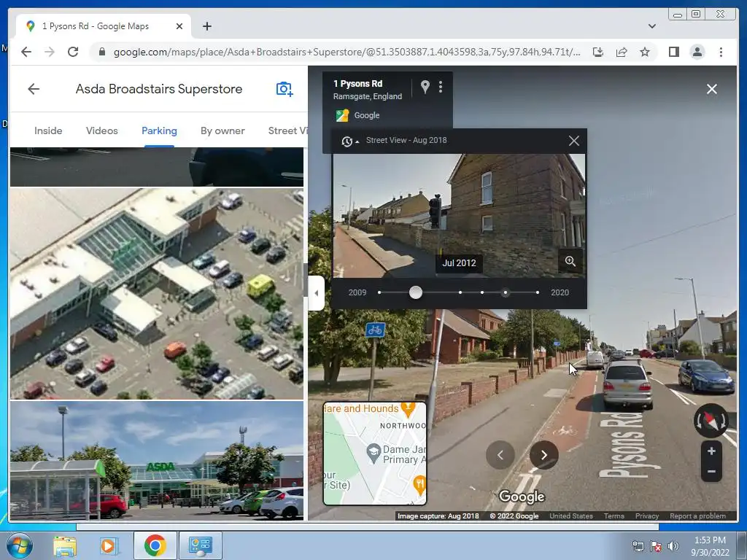The image size is (747, 560).
Task: Collapse the side panel arrow
Action: [x=317, y=293]
